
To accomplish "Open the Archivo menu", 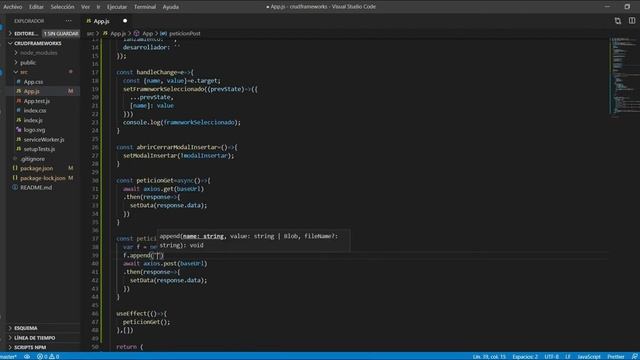I will pos(13,7).
